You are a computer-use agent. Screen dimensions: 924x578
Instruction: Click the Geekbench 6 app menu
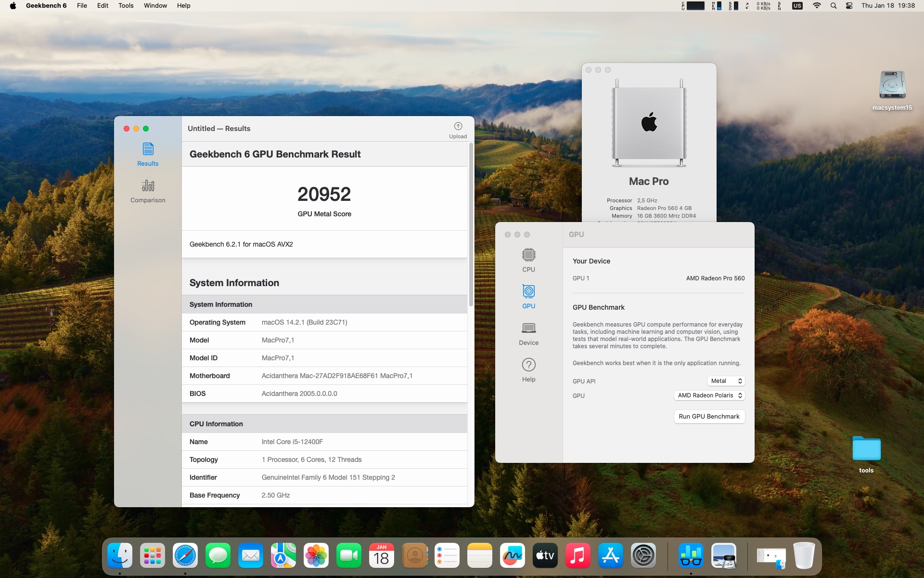click(x=46, y=6)
